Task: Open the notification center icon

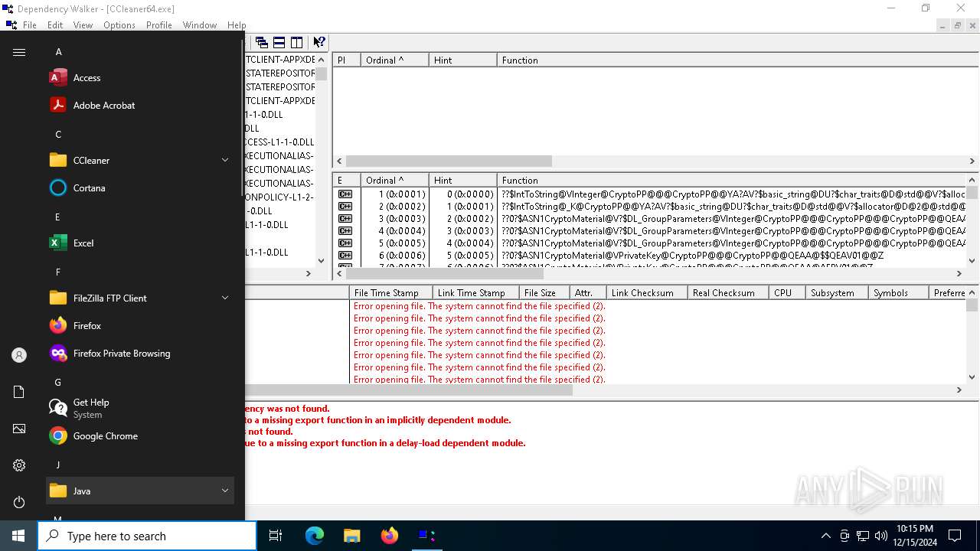Action: click(x=955, y=536)
